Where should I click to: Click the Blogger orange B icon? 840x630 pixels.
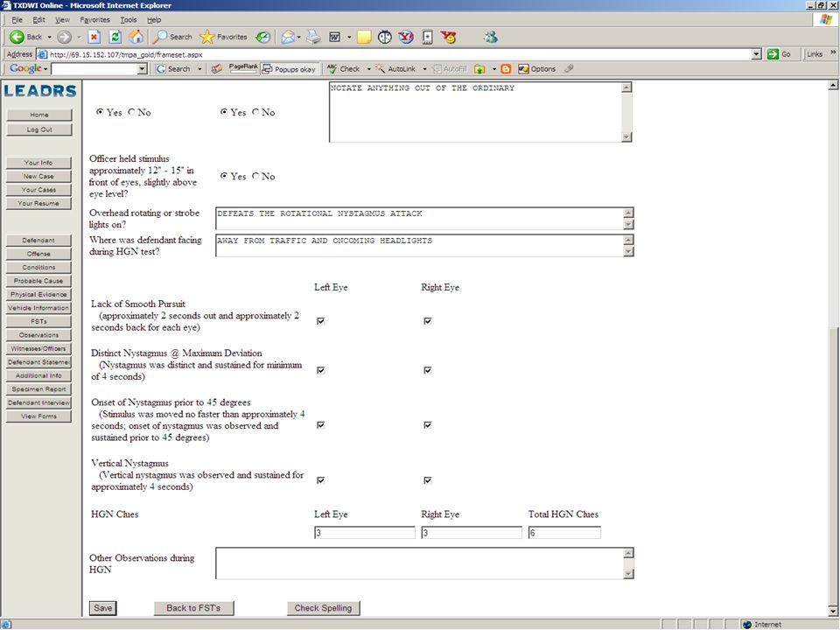click(506, 68)
